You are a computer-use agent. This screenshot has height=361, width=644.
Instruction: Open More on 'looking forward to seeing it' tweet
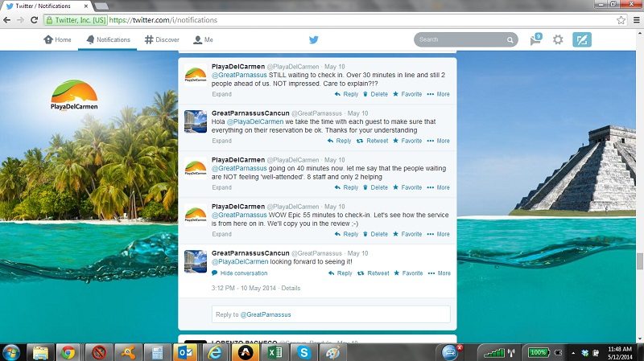coord(439,273)
